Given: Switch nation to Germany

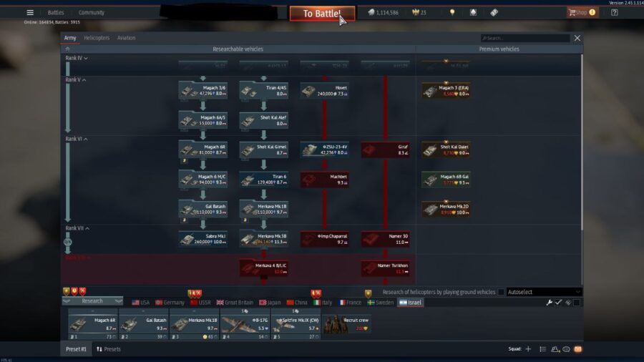Looking at the screenshot, I should click(x=170, y=303).
